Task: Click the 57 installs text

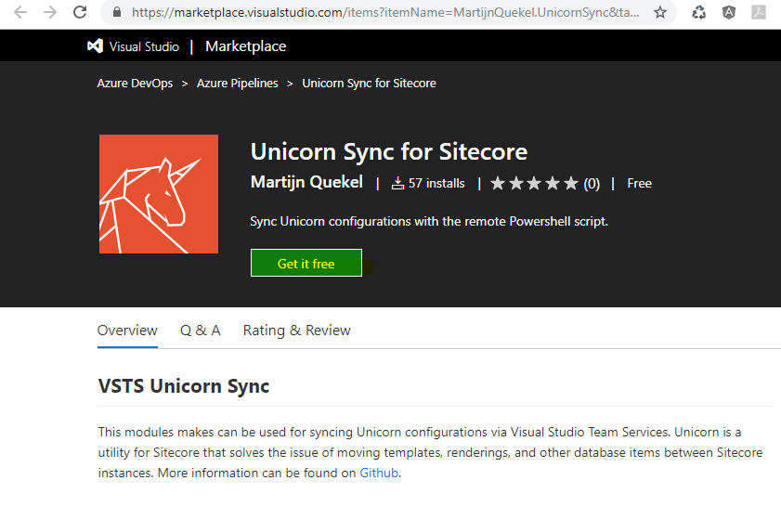Action: coord(436,183)
